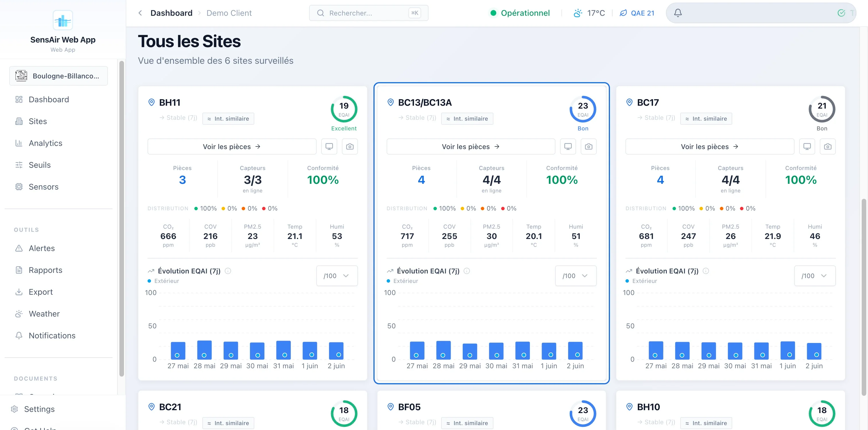Open Seuils in the sidebar
Image resolution: width=868 pixels, height=430 pixels.
click(x=59, y=165)
